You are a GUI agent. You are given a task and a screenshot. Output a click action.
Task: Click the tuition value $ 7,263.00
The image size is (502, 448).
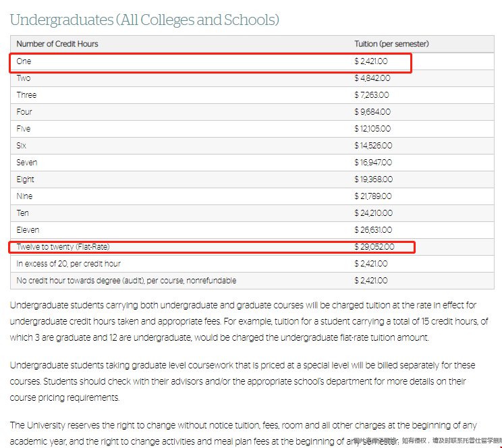pos(371,95)
